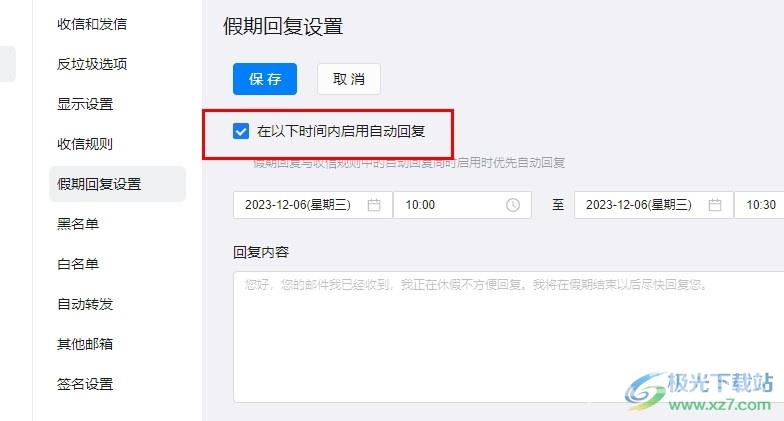Open 收信规则 settings page

(85, 144)
